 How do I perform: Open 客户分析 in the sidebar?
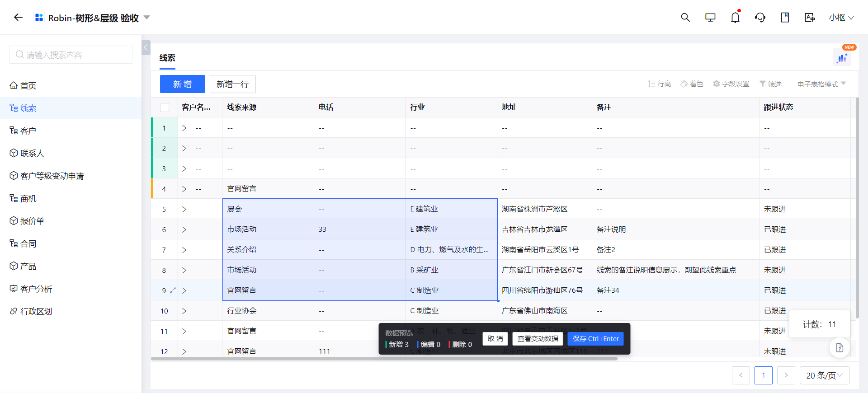point(71,289)
